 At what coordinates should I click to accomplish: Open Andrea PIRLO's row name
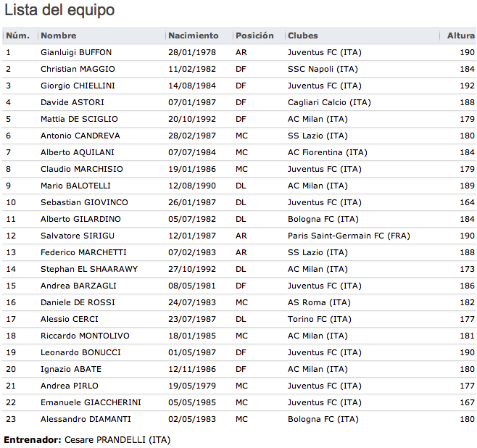(x=70, y=386)
